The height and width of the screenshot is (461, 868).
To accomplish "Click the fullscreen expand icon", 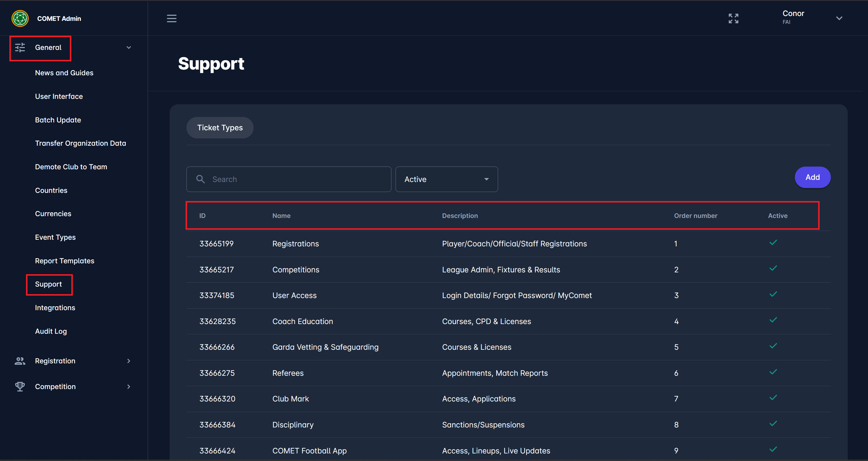I will (733, 18).
